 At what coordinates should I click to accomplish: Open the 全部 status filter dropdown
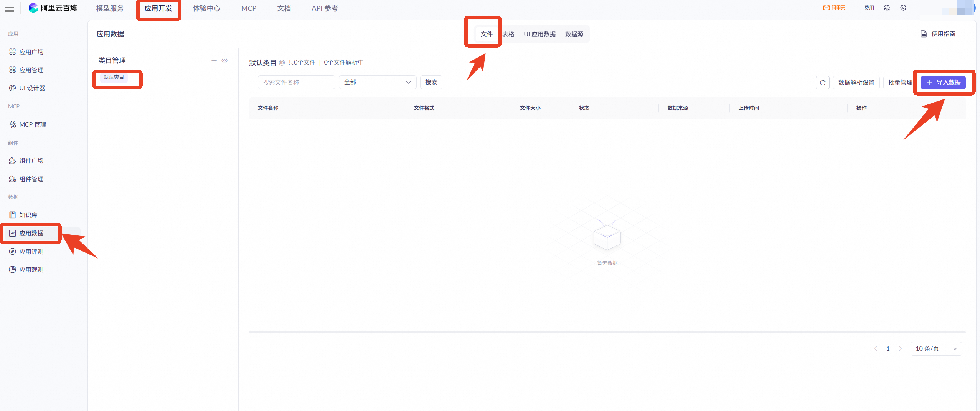[378, 82]
